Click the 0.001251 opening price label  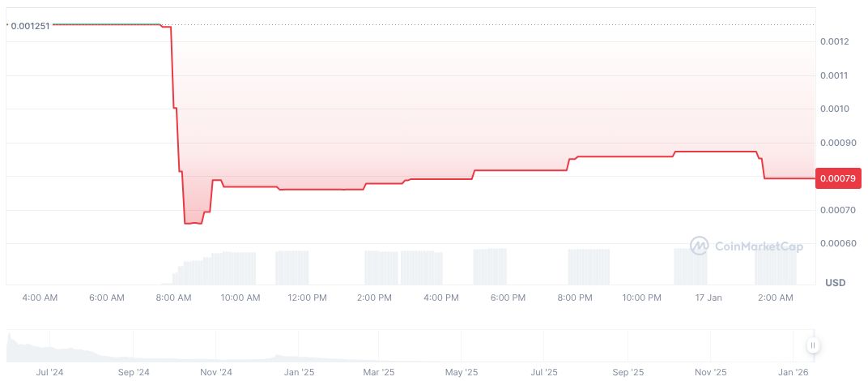pos(29,26)
